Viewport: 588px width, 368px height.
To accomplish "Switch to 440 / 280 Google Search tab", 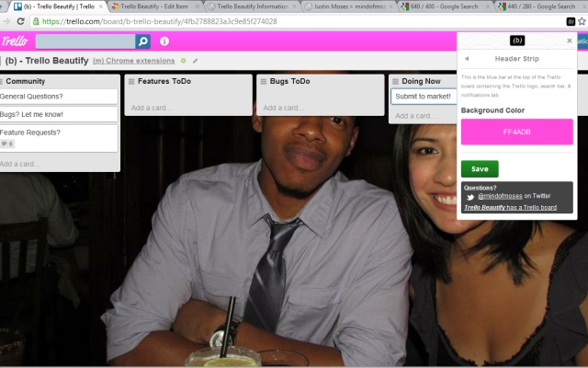I will tap(542, 6).
